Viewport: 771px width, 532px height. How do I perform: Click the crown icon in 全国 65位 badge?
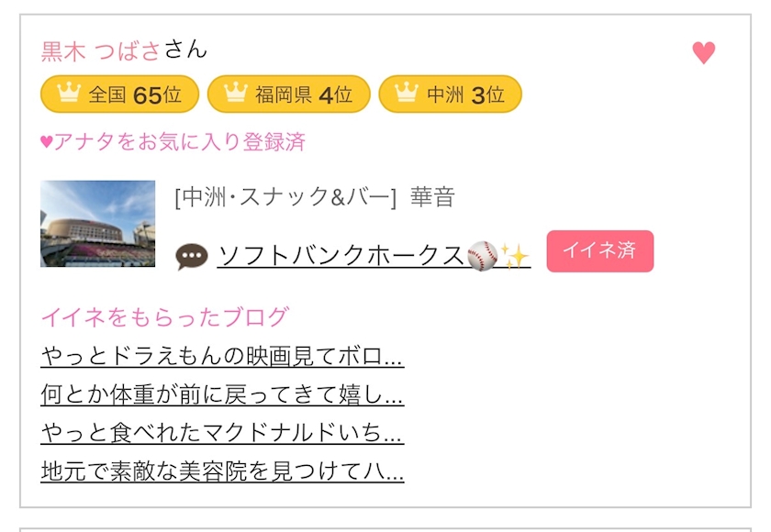point(69,94)
